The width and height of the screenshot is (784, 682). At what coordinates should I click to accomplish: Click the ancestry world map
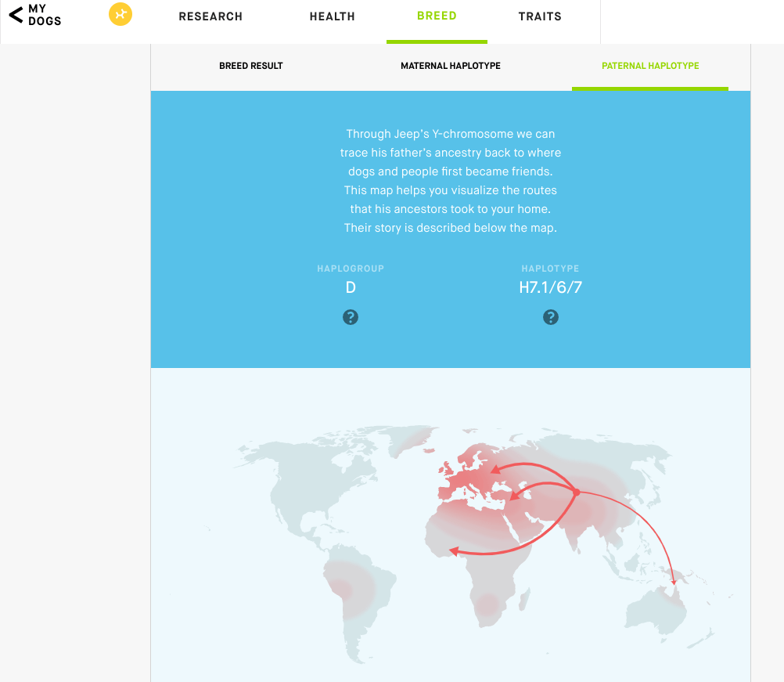[x=451, y=546]
